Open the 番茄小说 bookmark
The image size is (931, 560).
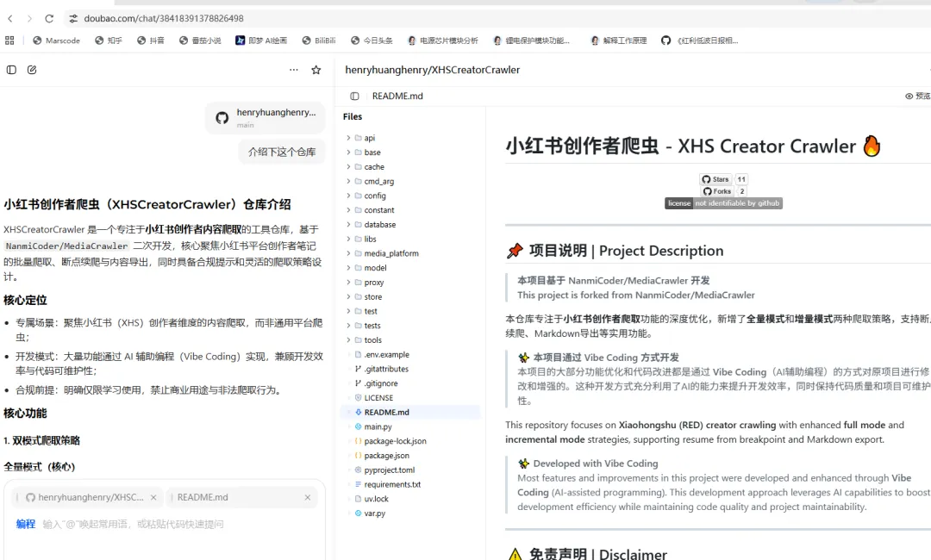tap(200, 40)
